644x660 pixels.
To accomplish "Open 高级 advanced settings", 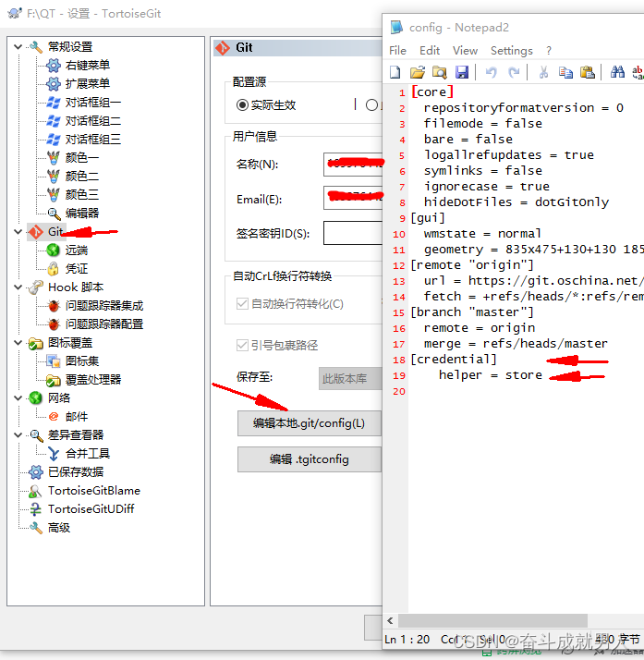I will click(x=59, y=528).
